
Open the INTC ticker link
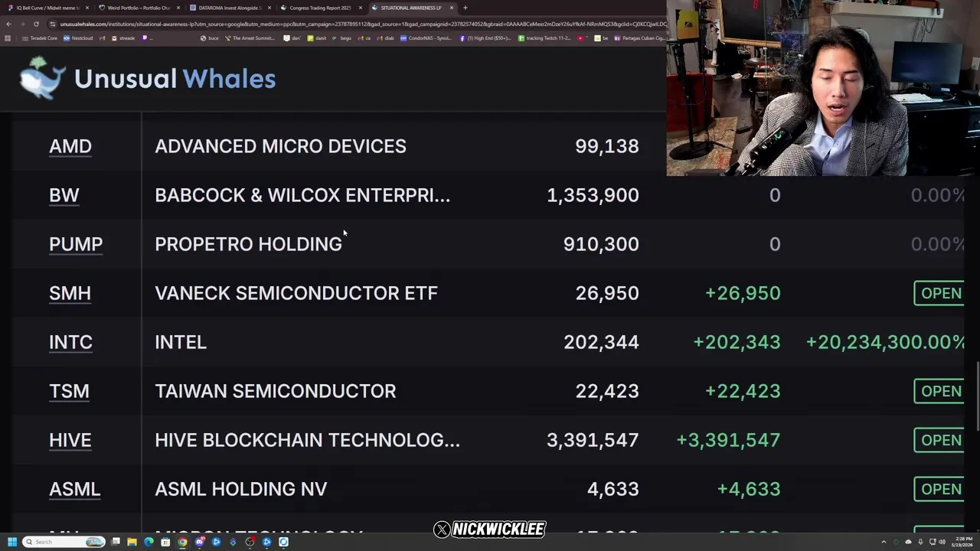pos(70,342)
